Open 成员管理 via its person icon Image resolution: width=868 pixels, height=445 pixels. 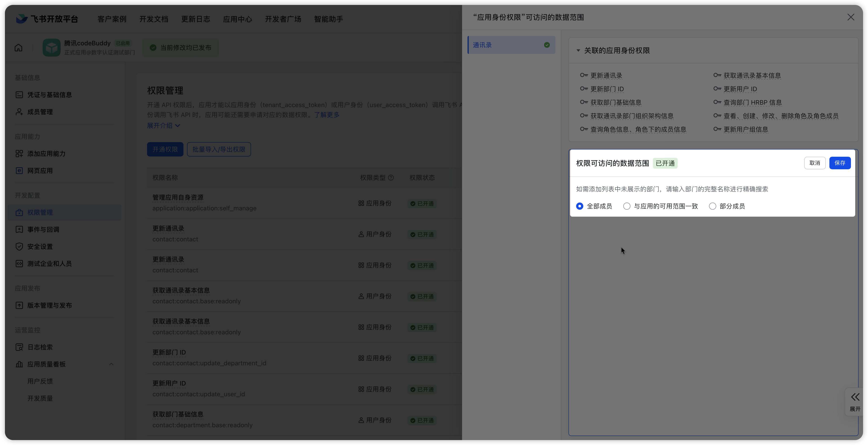[x=19, y=112]
